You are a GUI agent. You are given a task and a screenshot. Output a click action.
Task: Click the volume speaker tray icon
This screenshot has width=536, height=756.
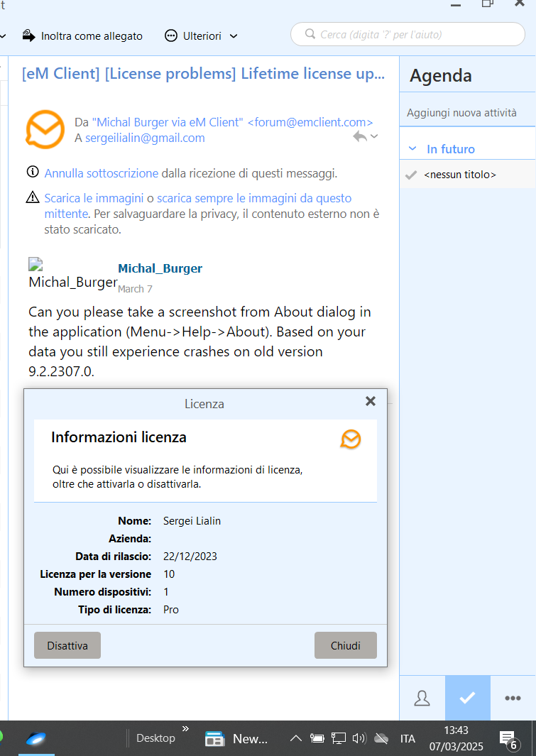tap(360, 738)
